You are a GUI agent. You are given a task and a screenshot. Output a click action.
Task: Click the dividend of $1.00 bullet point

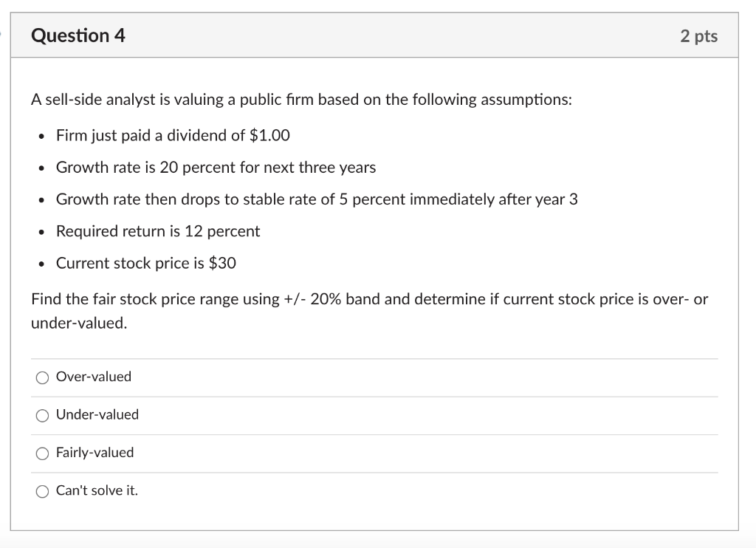tap(172, 135)
